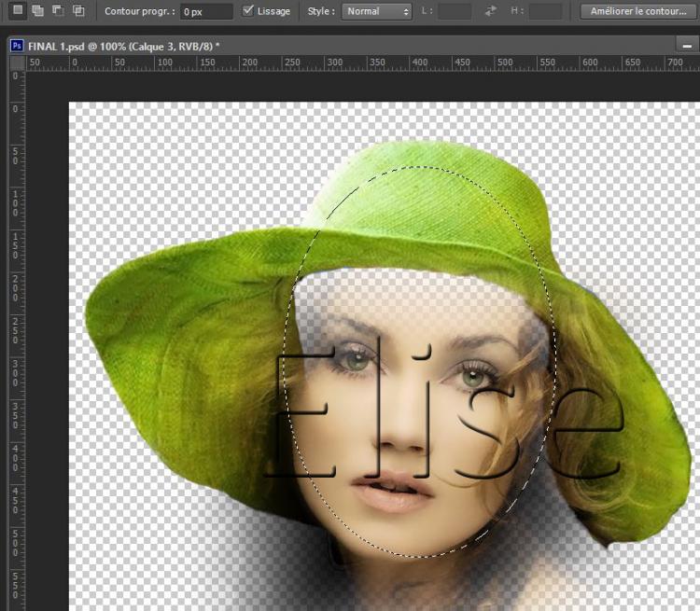Open the Style dropdown set to Normal
Screen dimensions: 700x611
[376, 11]
